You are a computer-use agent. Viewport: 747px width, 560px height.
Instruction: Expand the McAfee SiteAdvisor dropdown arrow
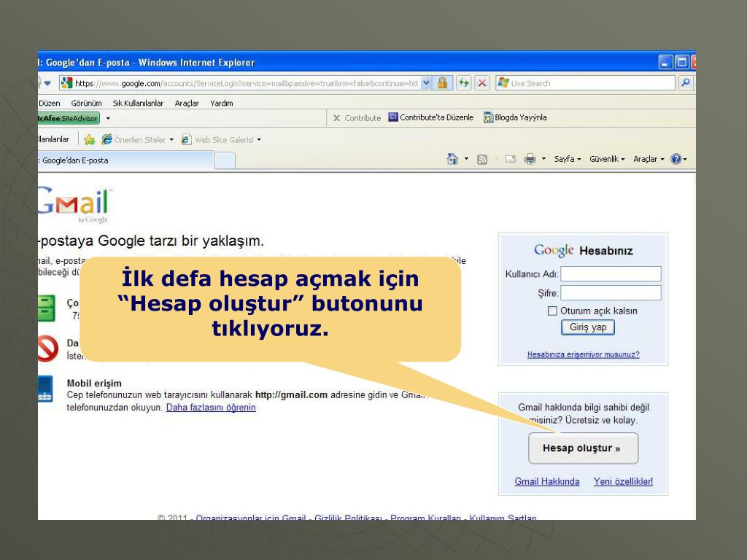108,118
